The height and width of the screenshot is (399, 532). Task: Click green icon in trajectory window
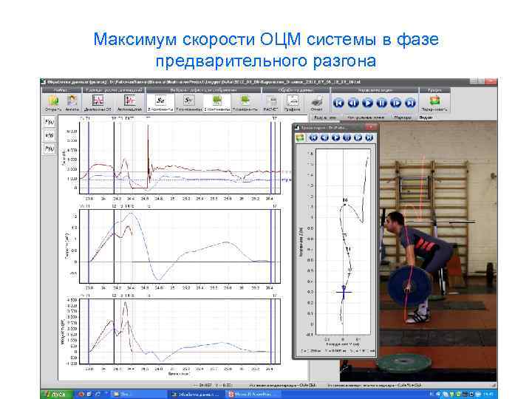(x=300, y=137)
